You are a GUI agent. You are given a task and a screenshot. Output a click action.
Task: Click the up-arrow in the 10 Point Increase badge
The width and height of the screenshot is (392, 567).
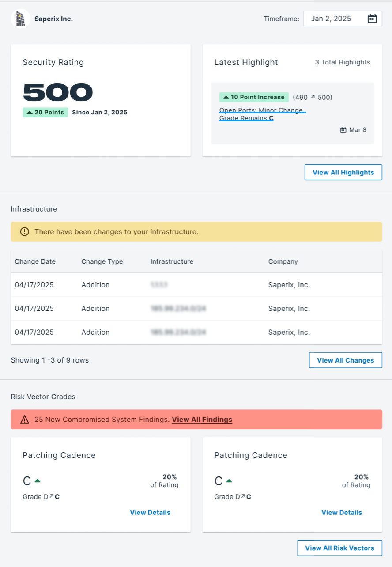[x=226, y=97]
